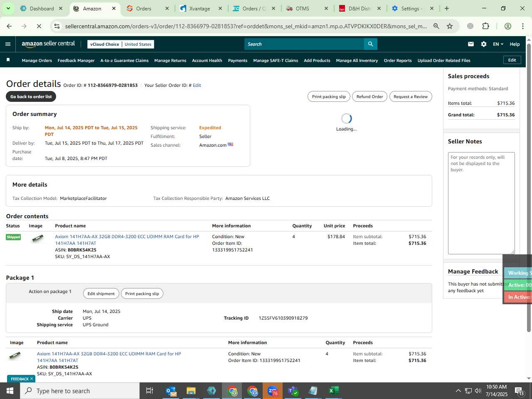Viewport: 532px width, 399px height.
Task: Click top Print packing slip button
Action: pyautogui.click(x=329, y=96)
